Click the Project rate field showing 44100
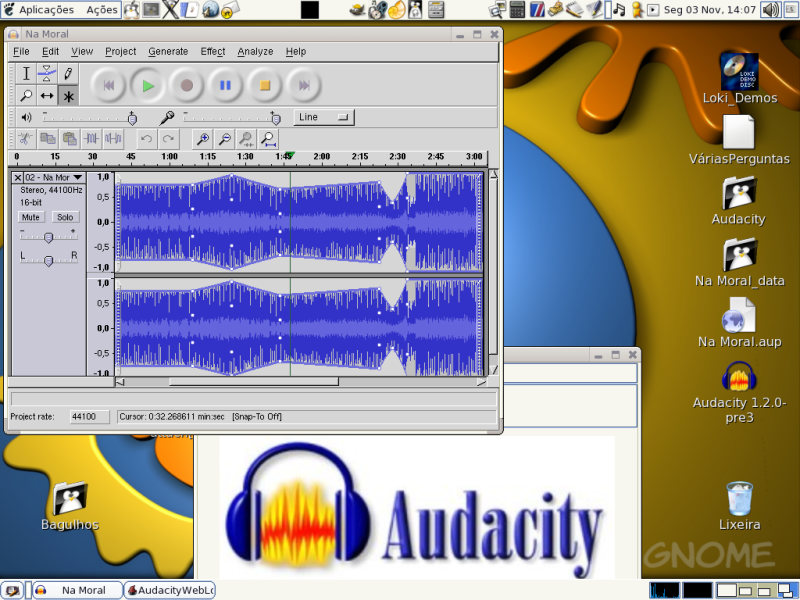The width and height of the screenshot is (800, 600). (x=89, y=417)
